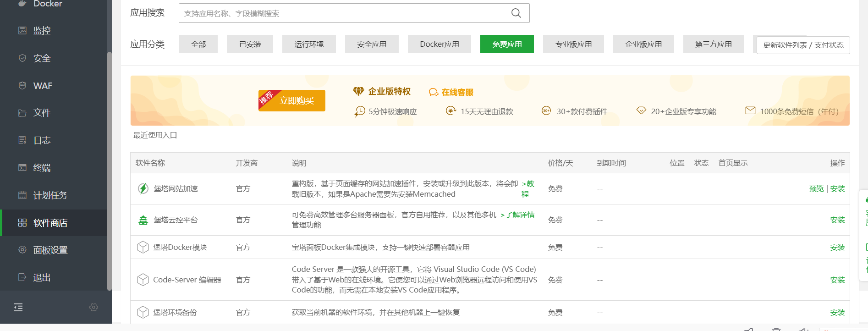Click the 15天无理由退款 icon
This screenshot has width=868, height=331.
(451, 111)
